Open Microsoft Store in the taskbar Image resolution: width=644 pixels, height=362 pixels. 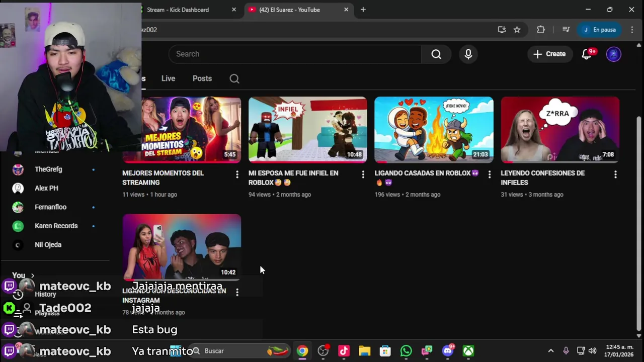pos(385,351)
